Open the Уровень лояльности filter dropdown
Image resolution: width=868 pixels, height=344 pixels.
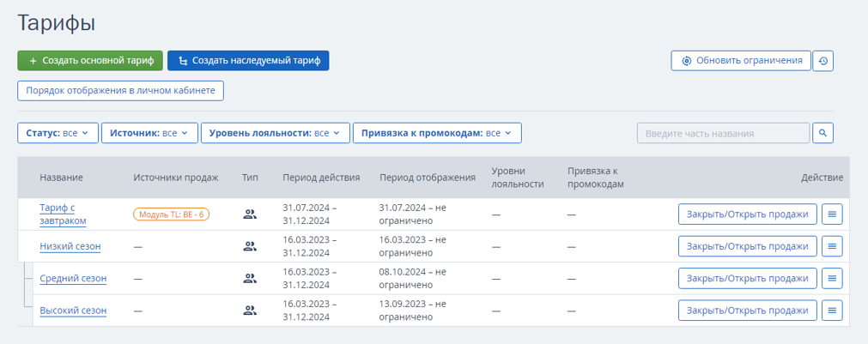tap(275, 133)
